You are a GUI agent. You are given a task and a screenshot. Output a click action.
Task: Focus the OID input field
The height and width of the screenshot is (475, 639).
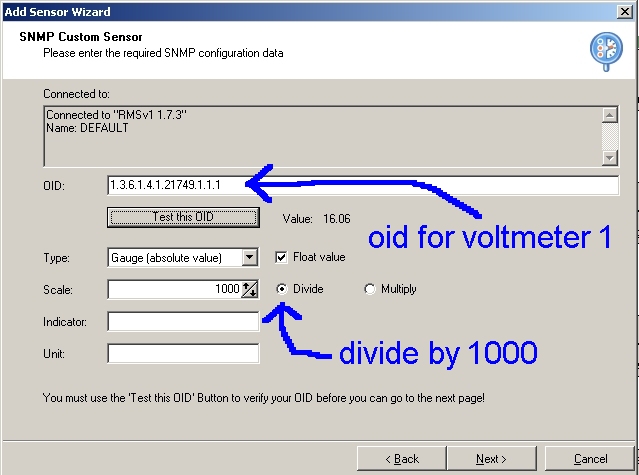tap(362, 185)
